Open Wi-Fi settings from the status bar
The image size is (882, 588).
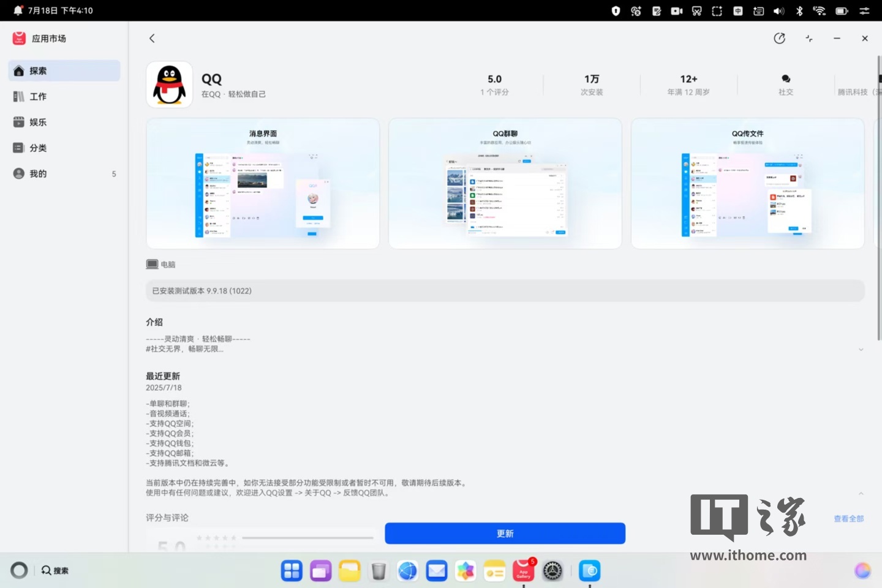pos(820,10)
